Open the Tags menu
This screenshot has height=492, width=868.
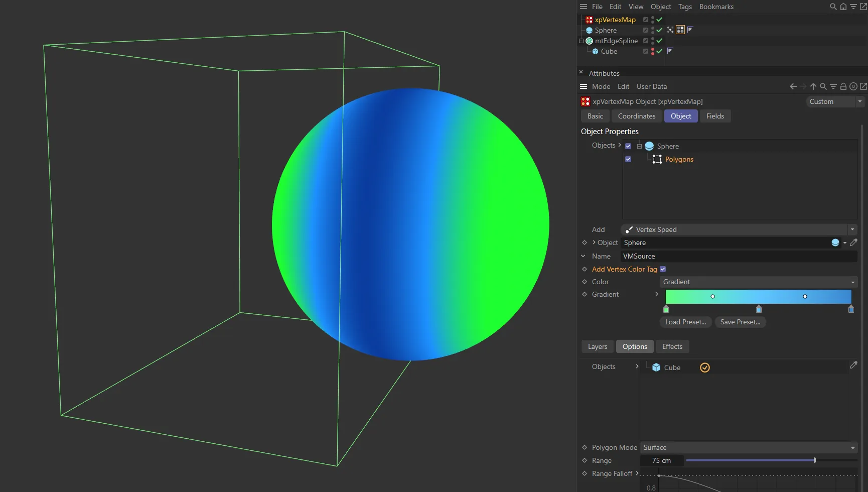coord(685,7)
